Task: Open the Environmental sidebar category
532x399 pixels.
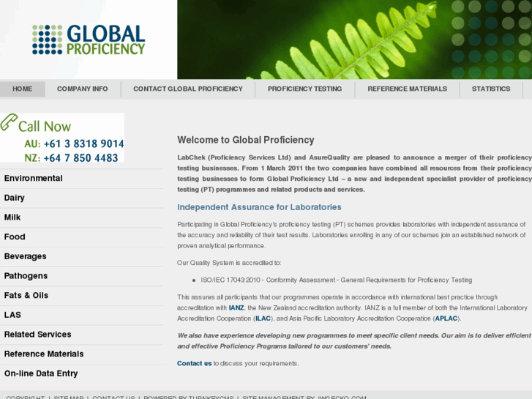Action: 81,179
